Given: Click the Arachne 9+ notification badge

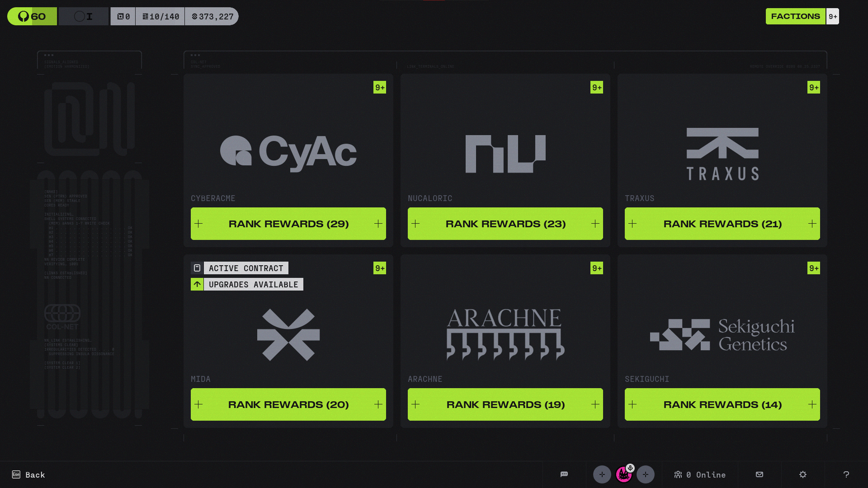Looking at the screenshot, I should coord(596,268).
